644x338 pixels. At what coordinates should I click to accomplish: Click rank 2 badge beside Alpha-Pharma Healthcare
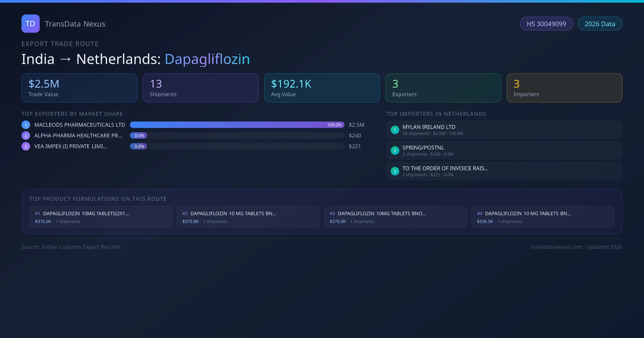(x=26, y=135)
